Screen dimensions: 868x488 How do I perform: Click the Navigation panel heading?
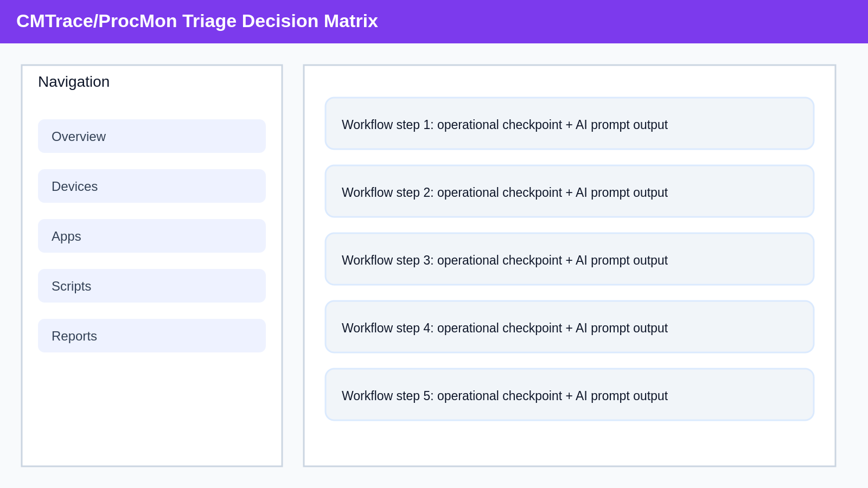coord(74,82)
